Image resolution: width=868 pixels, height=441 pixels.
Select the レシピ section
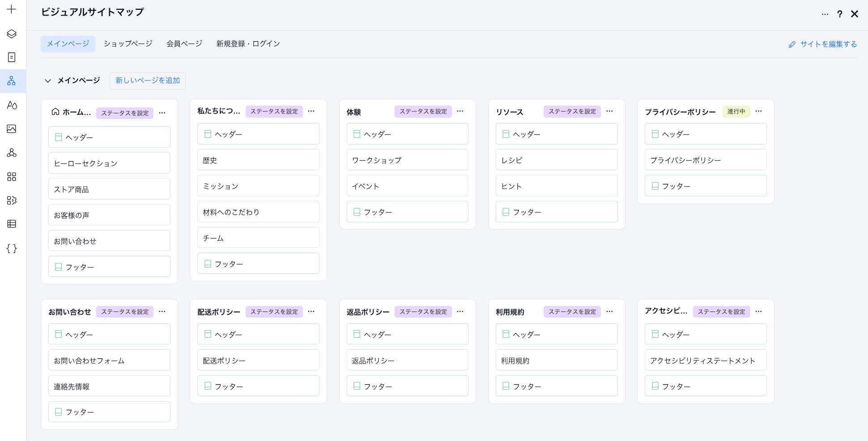coord(557,160)
